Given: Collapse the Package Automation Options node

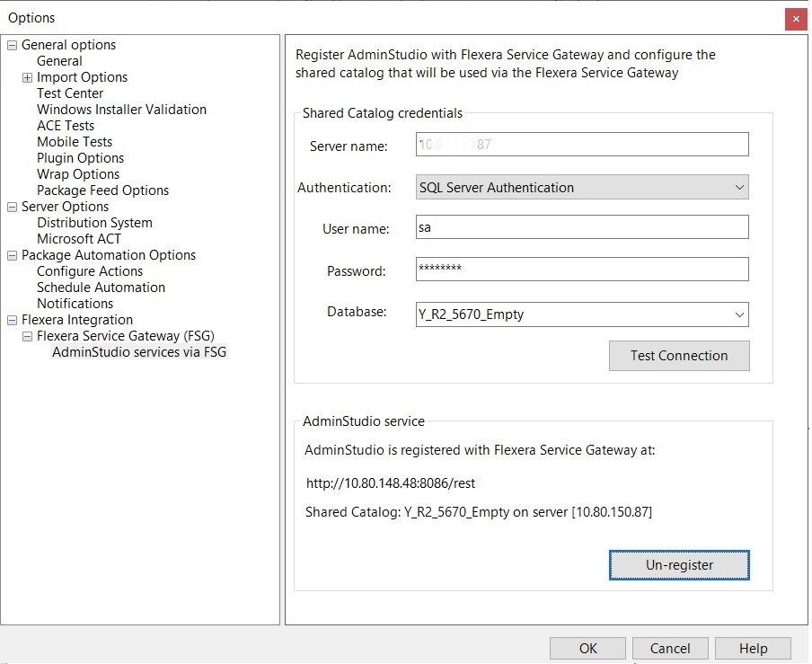Looking at the screenshot, I should pos(13,255).
